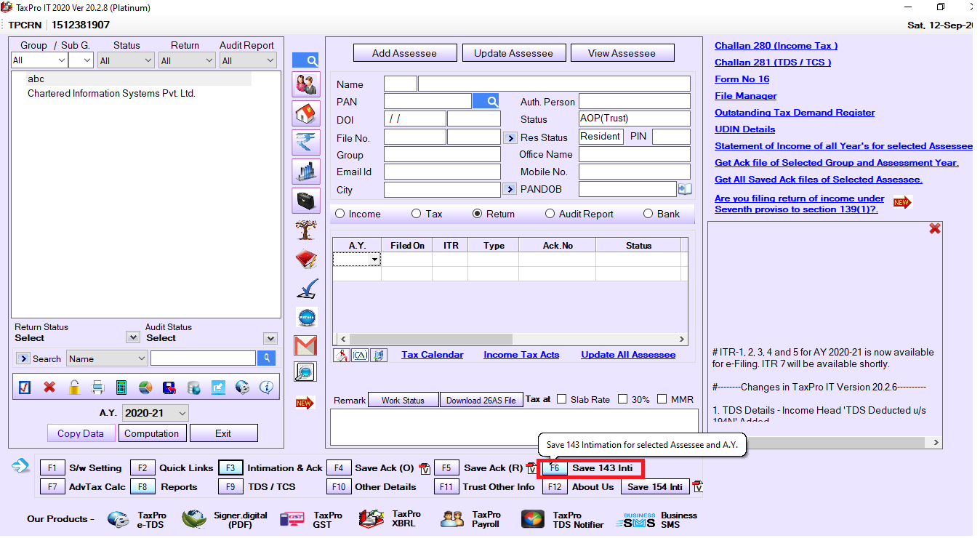Click the PAN search magnifier button

(486, 101)
